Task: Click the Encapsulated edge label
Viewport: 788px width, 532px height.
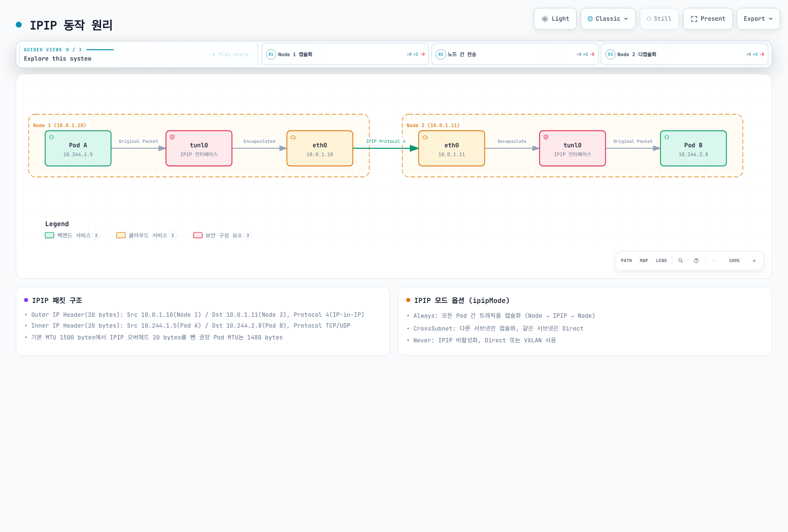Action: click(260, 141)
